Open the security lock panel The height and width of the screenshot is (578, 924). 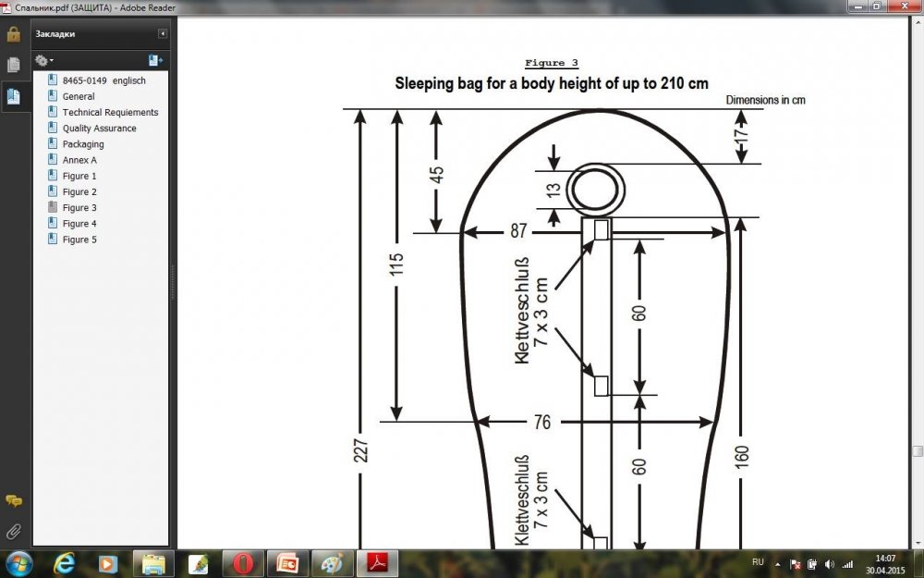(14, 35)
